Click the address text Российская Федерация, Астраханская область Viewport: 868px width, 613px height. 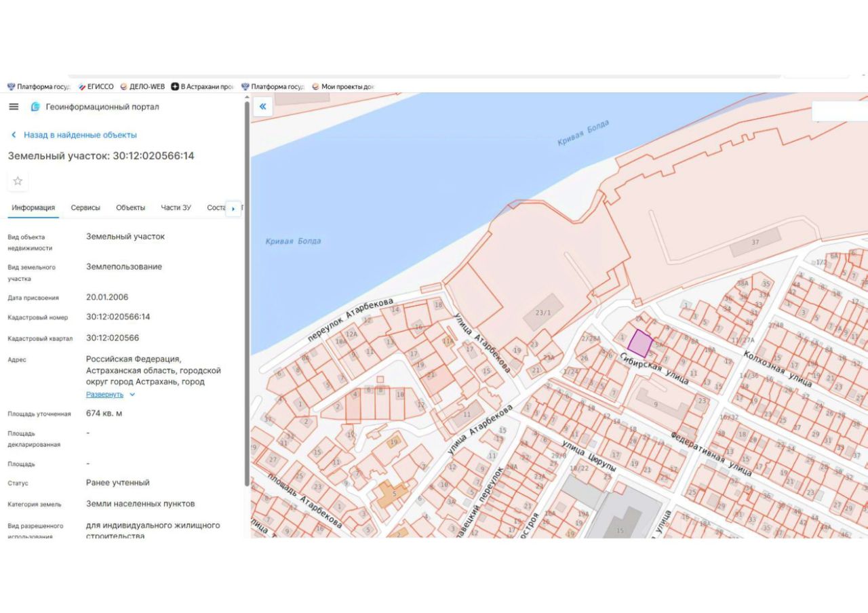tap(153, 370)
